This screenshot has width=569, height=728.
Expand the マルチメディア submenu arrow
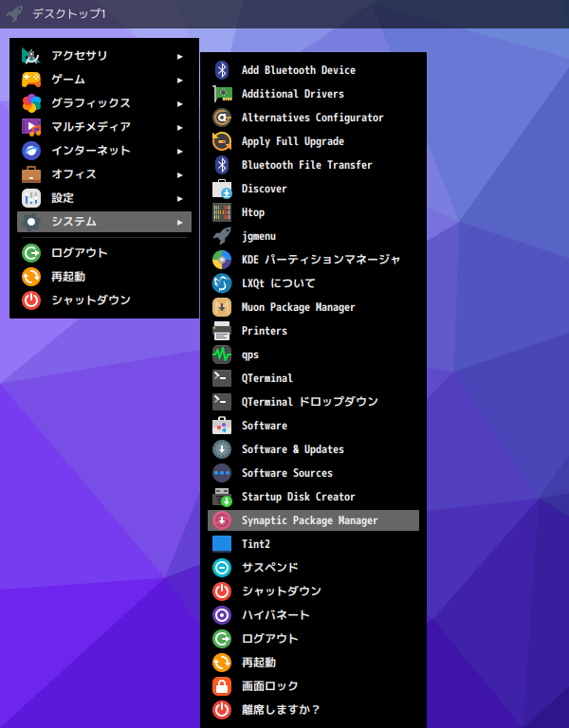[180, 127]
